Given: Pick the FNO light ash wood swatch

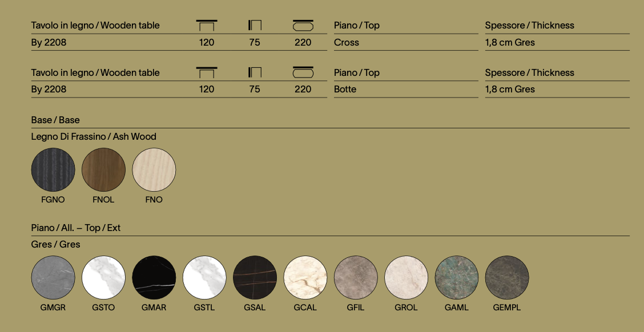Looking at the screenshot, I should 154,170.
